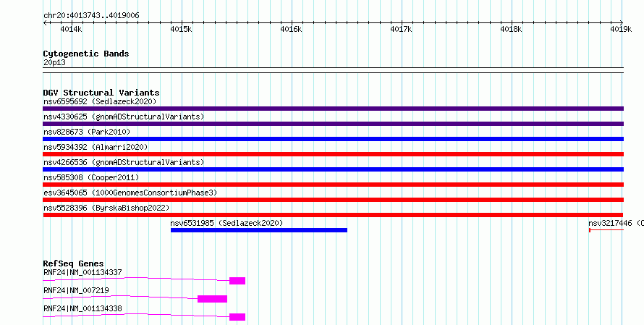
Task: Click the cytogenetic band double-line bar
Action: tap(333, 70)
